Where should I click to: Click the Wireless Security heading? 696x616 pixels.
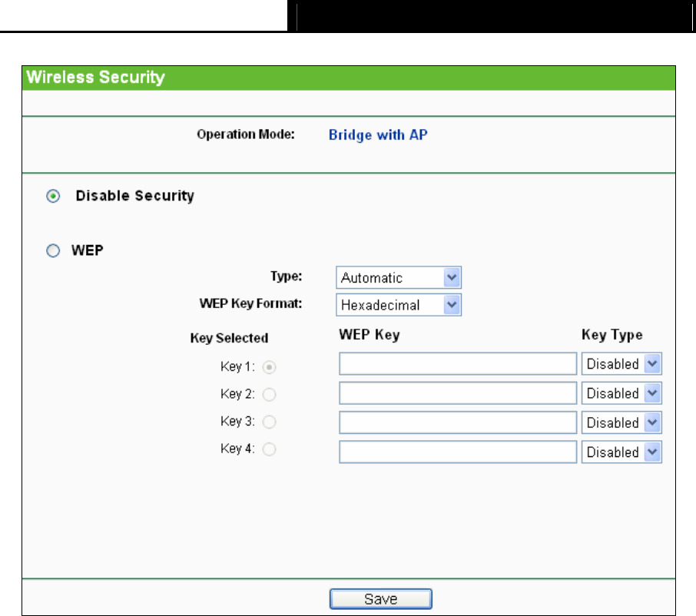coord(95,78)
